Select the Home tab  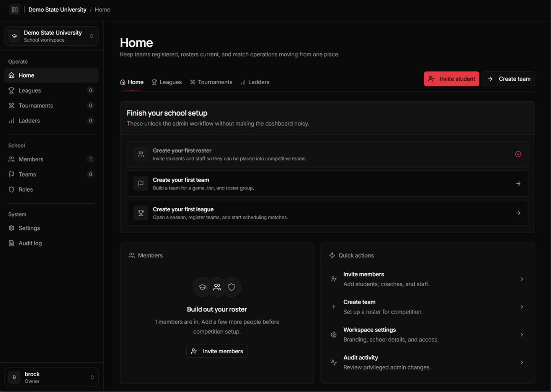click(132, 82)
